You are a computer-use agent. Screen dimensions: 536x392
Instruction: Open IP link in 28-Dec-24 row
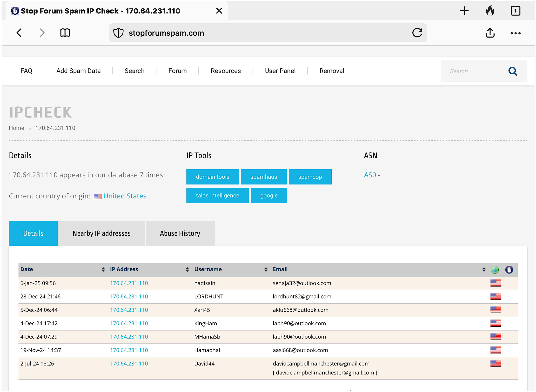click(129, 296)
